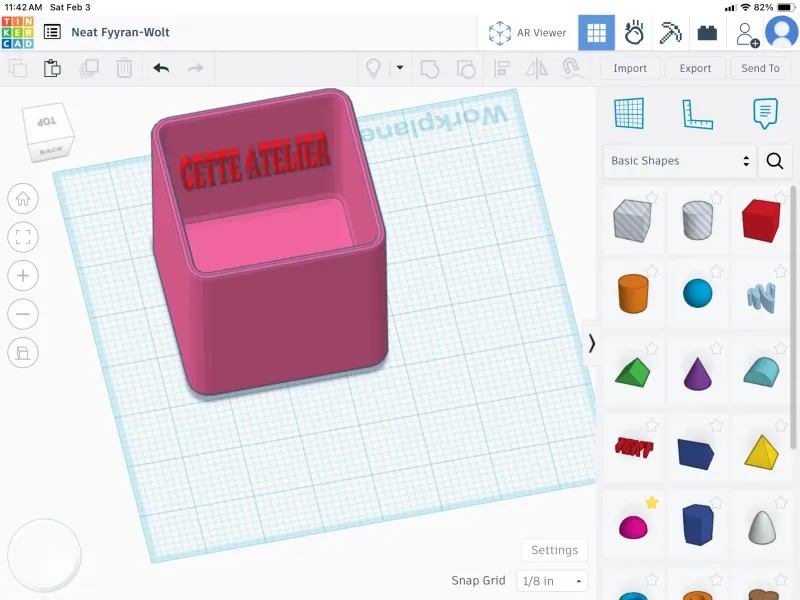Screen dimensions: 800x600
Task: Open the Basic Shapes library dropdown
Action: [680, 161]
